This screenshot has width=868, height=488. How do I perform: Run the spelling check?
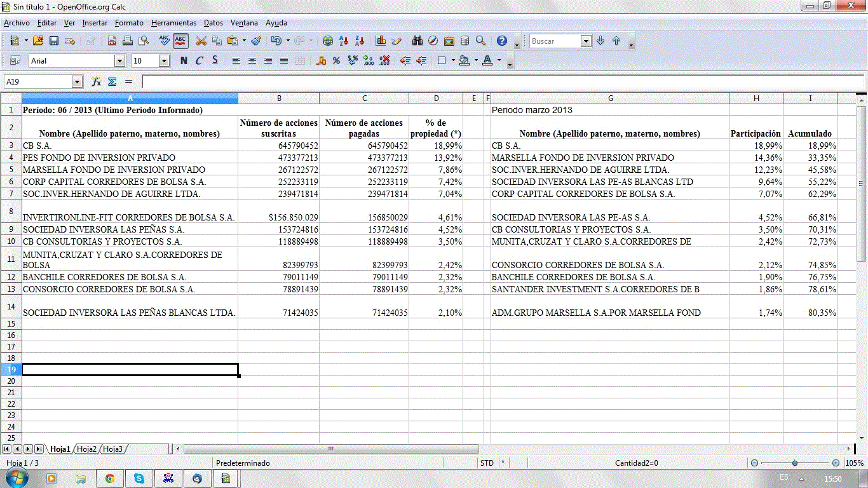165,41
